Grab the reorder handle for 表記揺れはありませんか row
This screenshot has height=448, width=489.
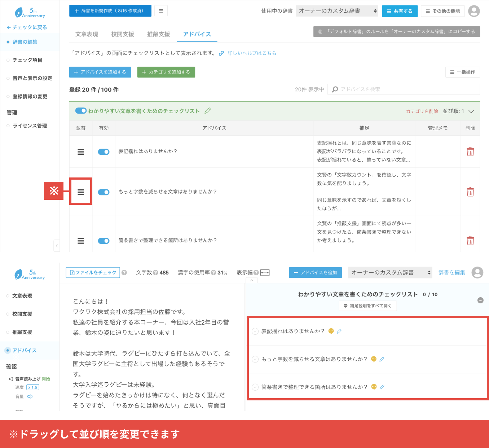tap(81, 152)
